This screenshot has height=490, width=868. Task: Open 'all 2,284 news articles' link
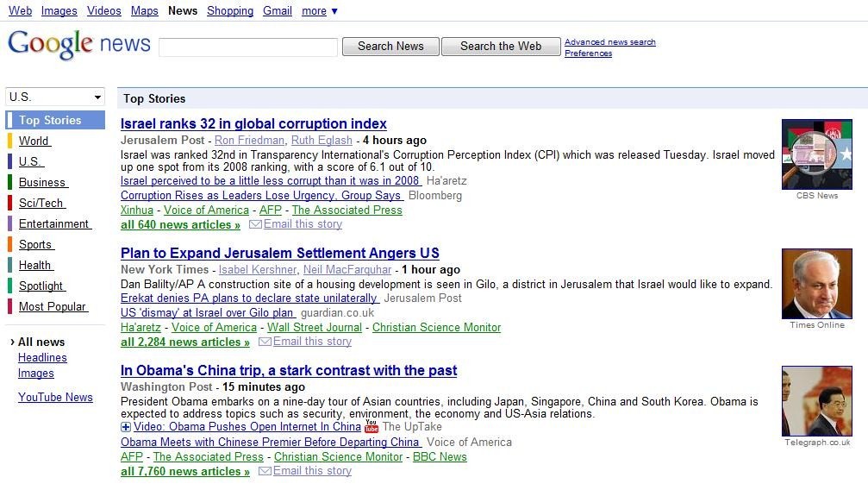185,342
